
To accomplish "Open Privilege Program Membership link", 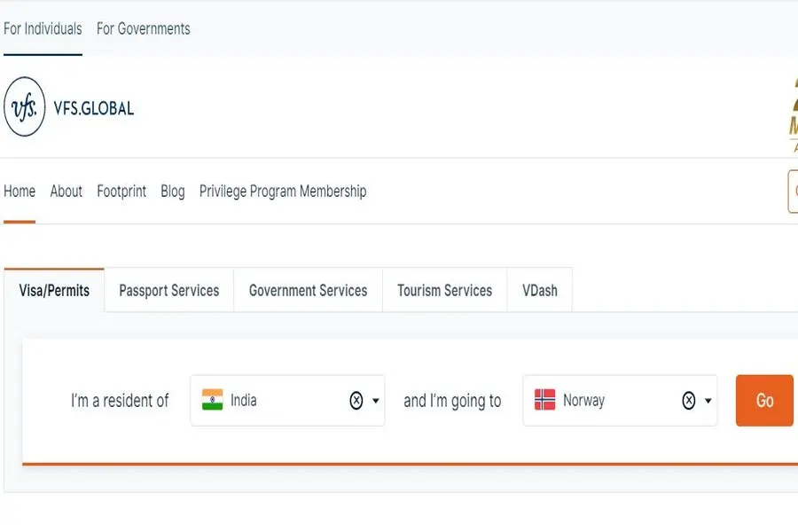I will pyautogui.click(x=283, y=192).
